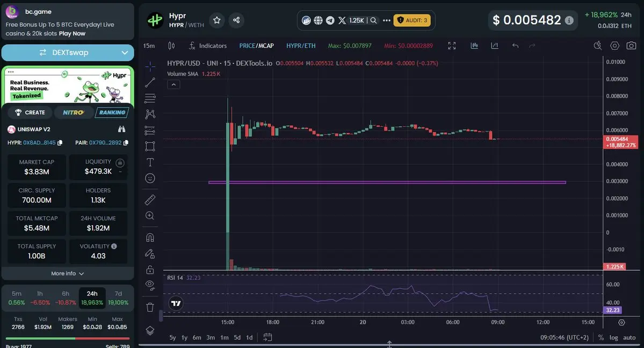The height and width of the screenshot is (348, 644).
Task: View liquidity lock icon
Action: pos(120,163)
